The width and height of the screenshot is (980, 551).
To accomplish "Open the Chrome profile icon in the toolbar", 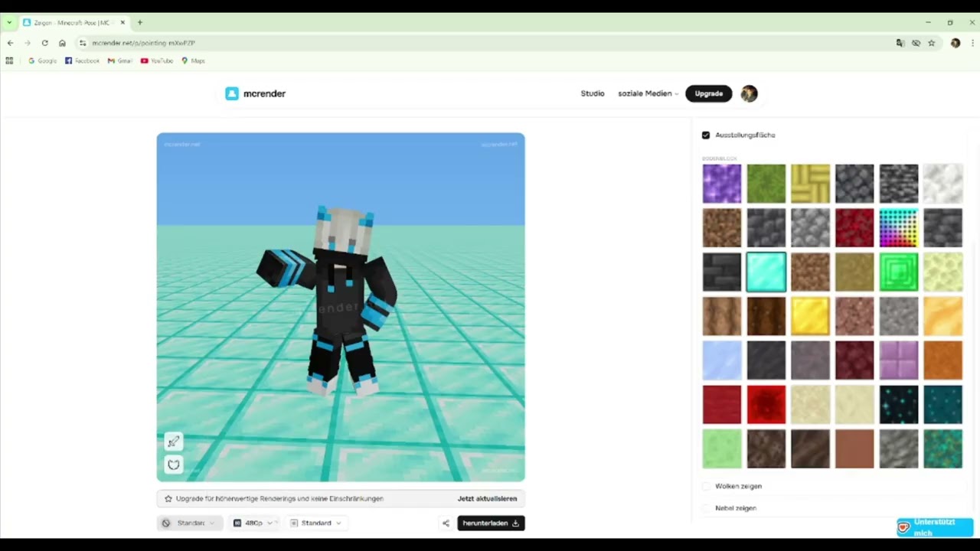I will tap(955, 43).
